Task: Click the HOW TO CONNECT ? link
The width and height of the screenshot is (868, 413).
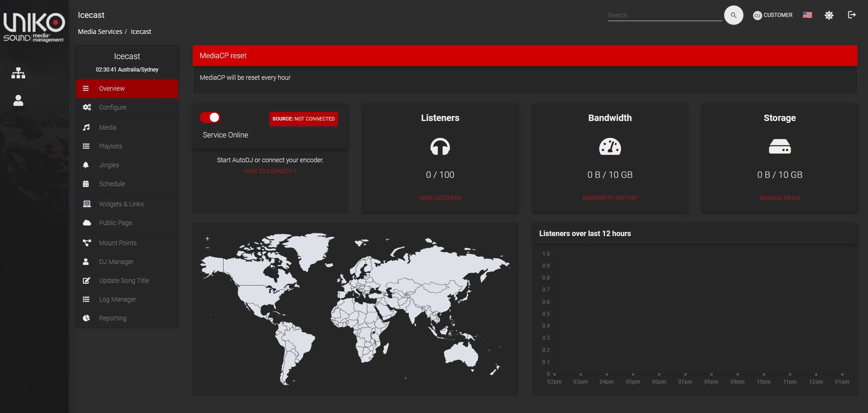Action: [270, 171]
